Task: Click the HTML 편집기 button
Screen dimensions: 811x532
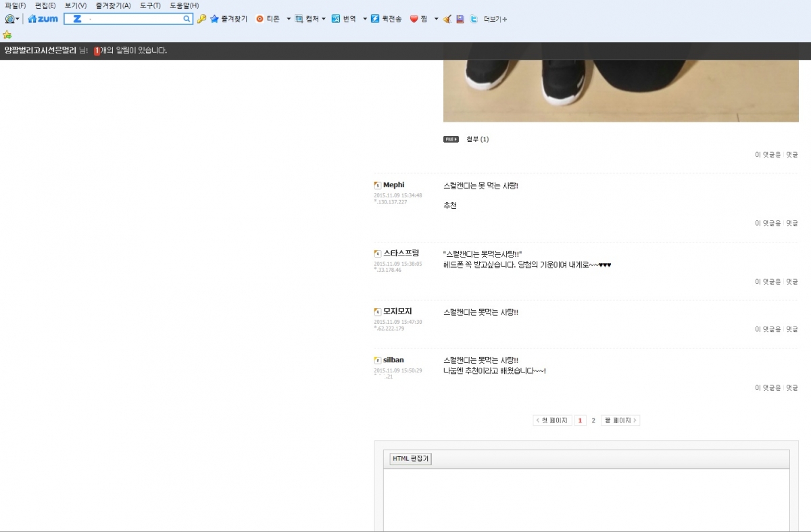Action: (x=410, y=459)
